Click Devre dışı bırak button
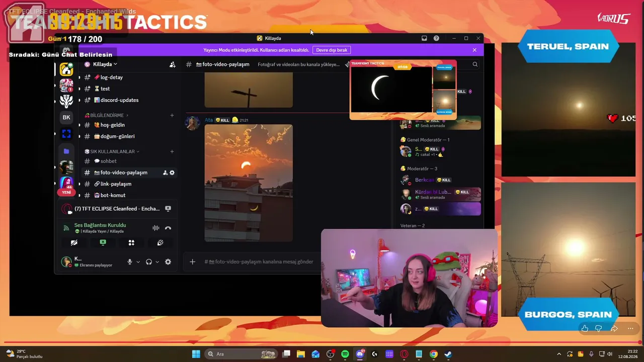 [332, 50]
